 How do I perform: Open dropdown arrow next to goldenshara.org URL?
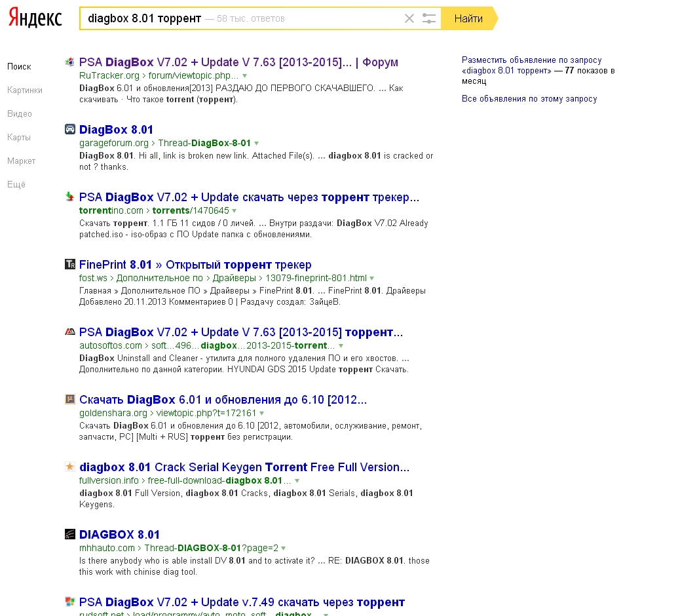coord(262,414)
